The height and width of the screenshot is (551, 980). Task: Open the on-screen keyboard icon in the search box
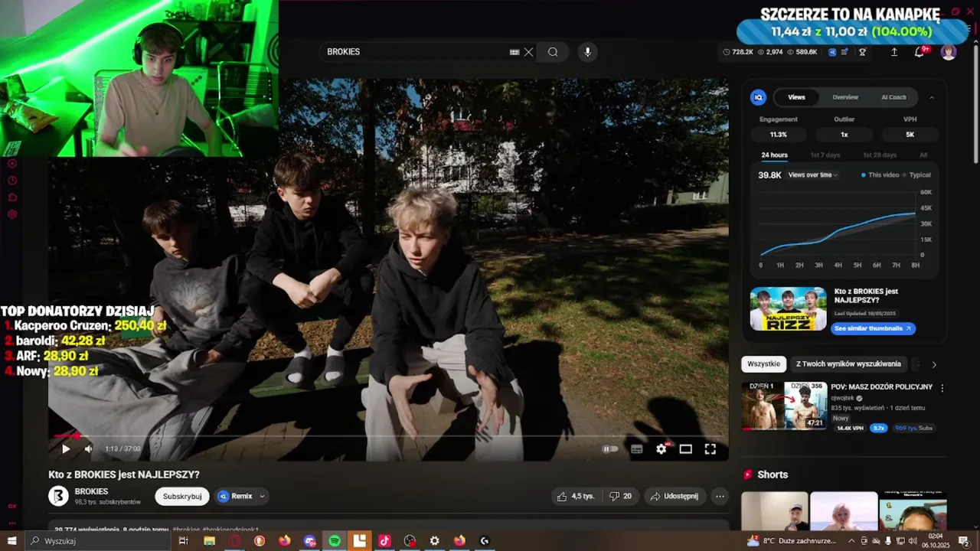click(x=514, y=52)
